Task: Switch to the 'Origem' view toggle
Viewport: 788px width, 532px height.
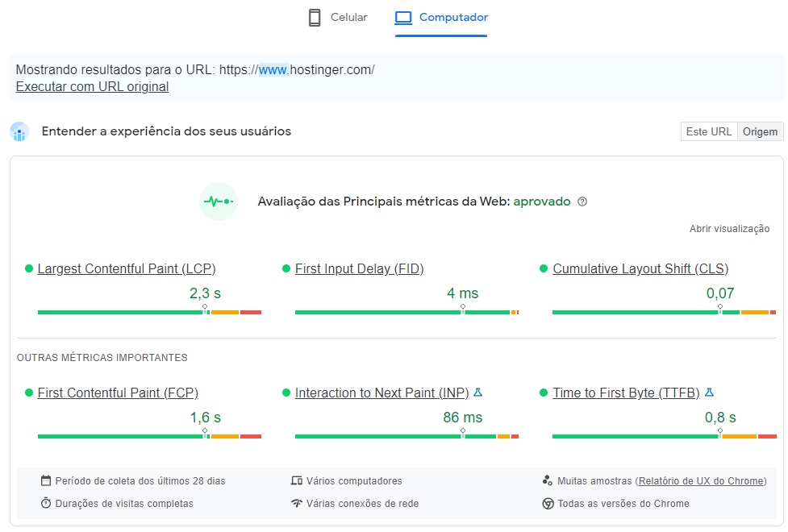Action: [760, 131]
